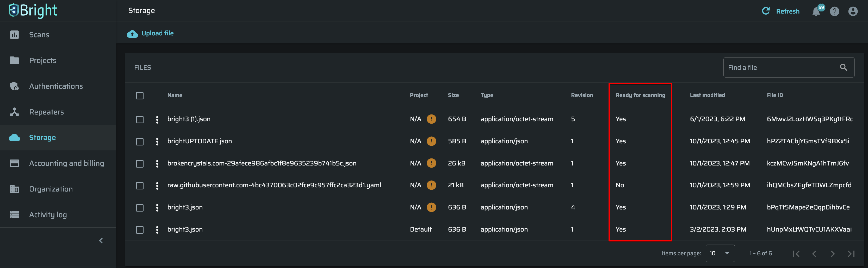The image size is (868, 268).
Task: Open row menu for brightUPTODATE.json
Action: click(157, 141)
